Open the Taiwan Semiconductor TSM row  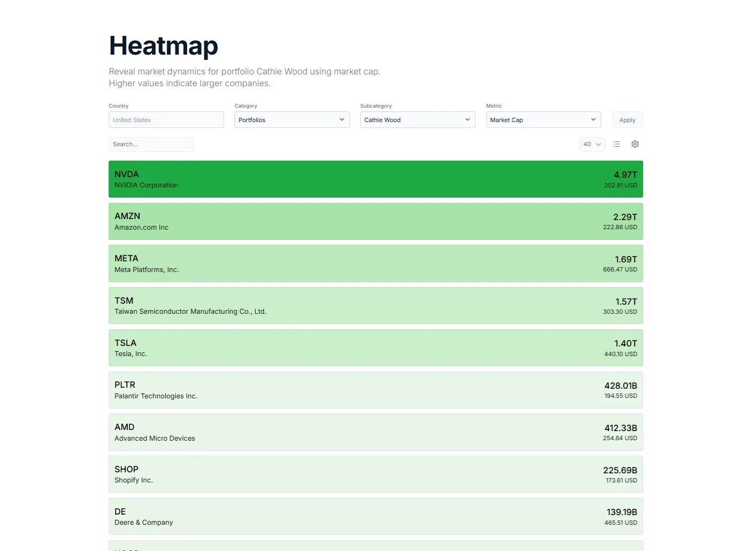point(375,305)
